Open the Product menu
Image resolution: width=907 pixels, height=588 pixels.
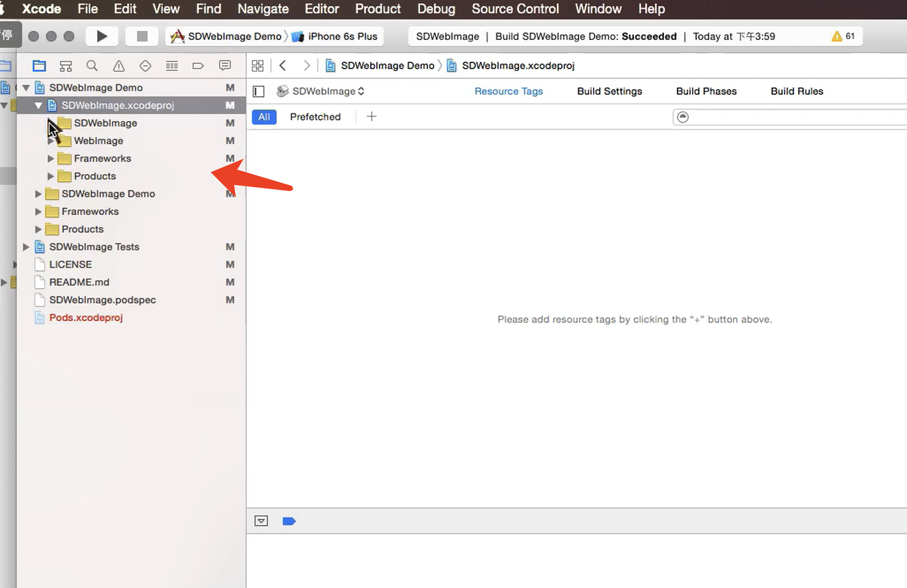tap(377, 9)
